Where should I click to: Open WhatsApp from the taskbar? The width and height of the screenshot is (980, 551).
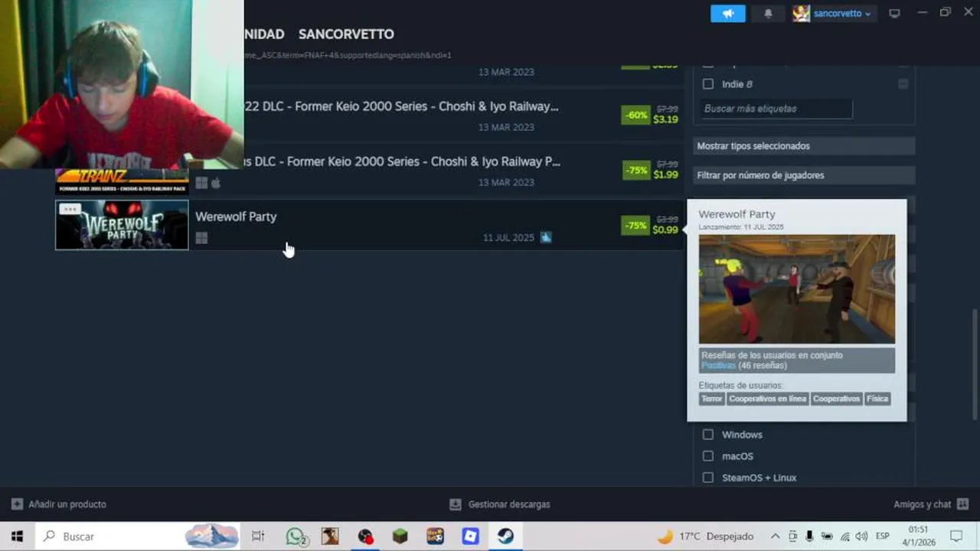(x=296, y=536)
